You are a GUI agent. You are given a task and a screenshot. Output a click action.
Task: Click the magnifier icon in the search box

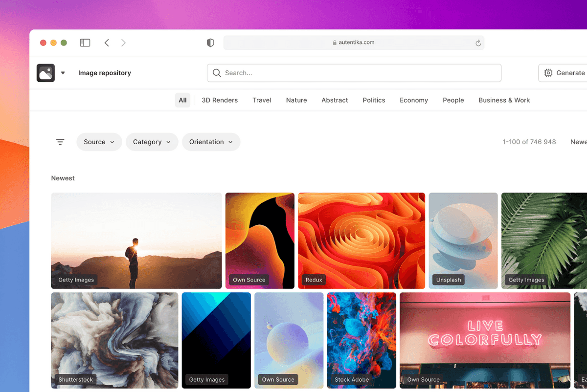point(217,73)
